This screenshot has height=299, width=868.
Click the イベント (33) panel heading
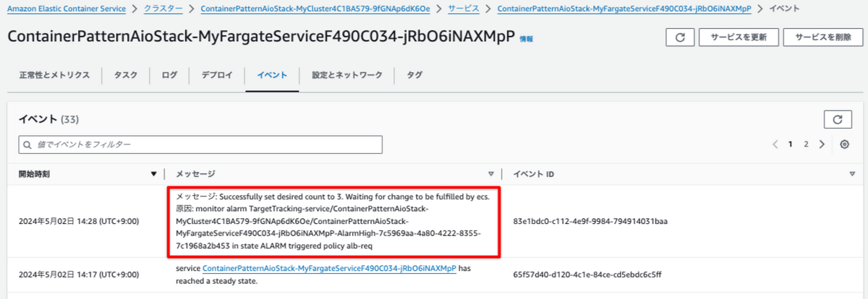pos(48,118)
